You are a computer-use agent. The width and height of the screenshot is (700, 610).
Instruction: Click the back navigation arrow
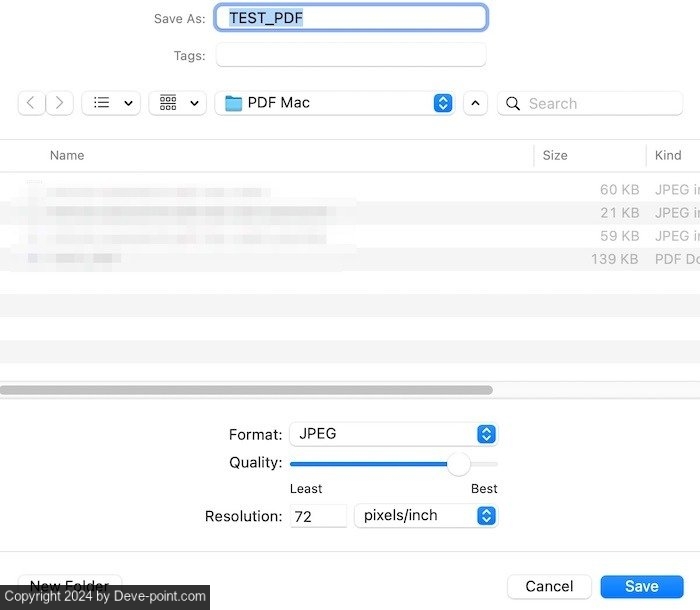pos(31,103)
